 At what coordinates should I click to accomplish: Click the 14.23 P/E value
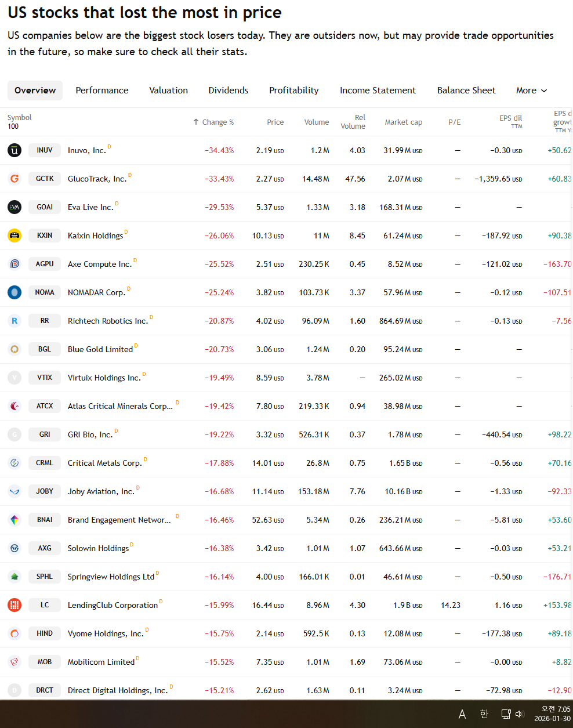click(x=451, y=605)
